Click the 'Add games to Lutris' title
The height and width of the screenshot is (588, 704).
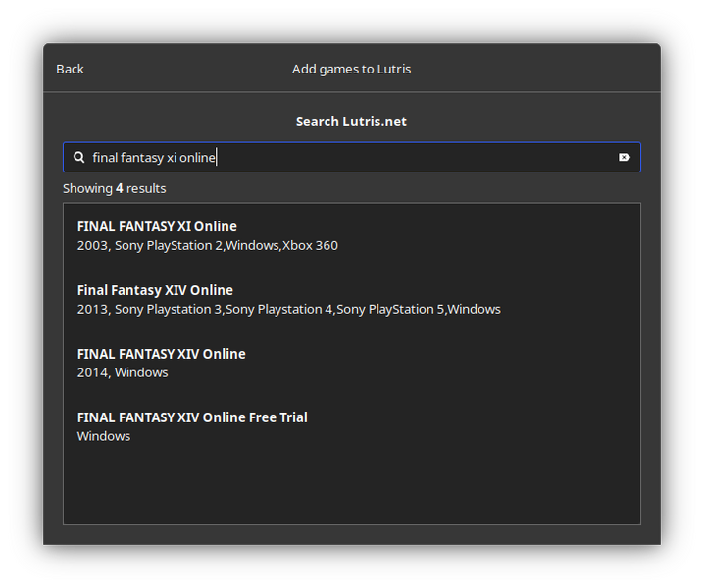(x=352, y=70)
